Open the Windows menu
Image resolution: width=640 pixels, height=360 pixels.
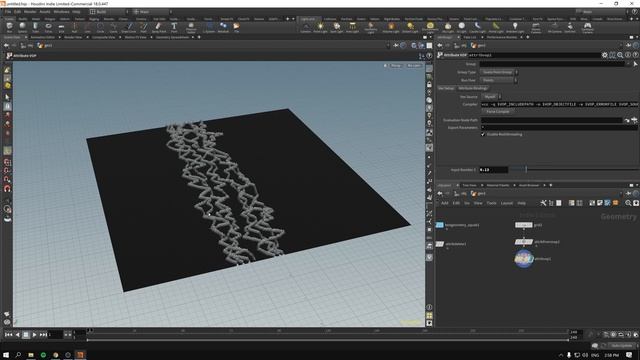click(62, 12)
